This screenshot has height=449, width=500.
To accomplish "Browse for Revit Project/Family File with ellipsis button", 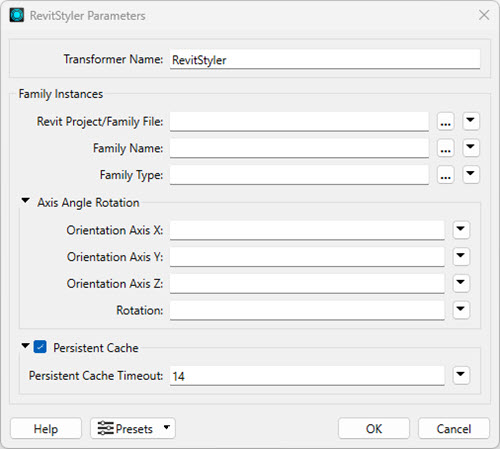I will pyautogui.click(x=446, y=121).
